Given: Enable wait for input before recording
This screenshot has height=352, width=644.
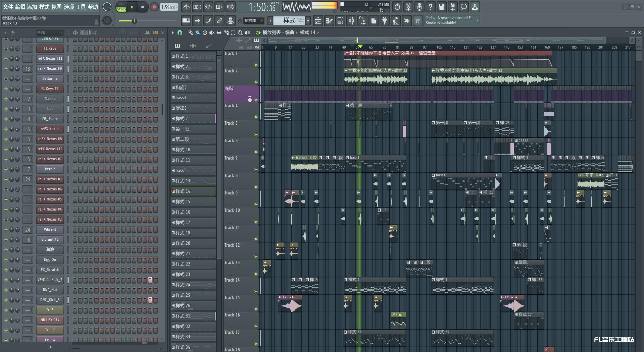Looking at the screenshot, I should (197, 7).
